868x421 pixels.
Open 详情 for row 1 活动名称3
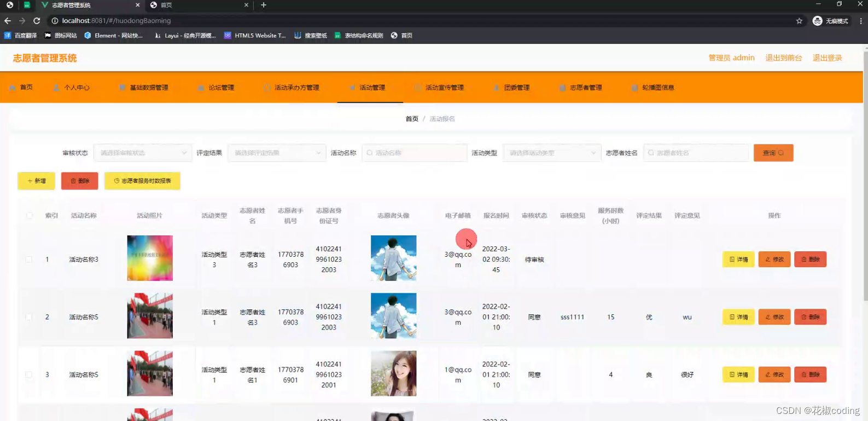pos(738,259)
